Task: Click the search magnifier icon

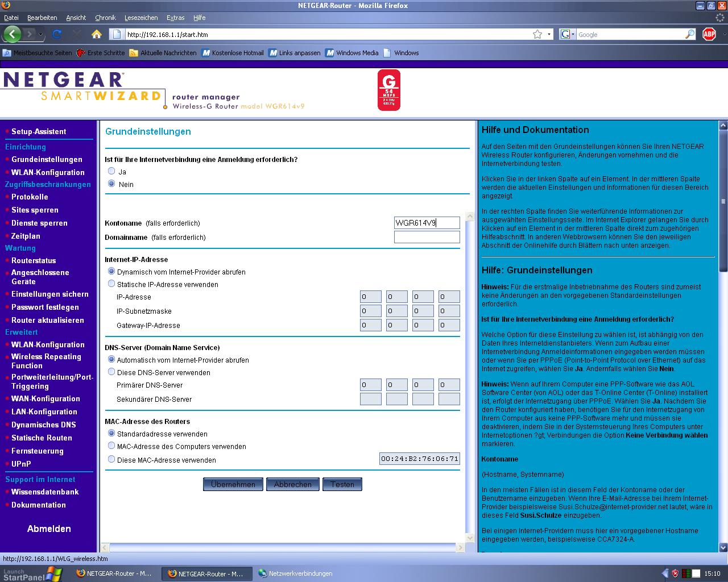Action: pyautogui.click(x=690, y=34)
